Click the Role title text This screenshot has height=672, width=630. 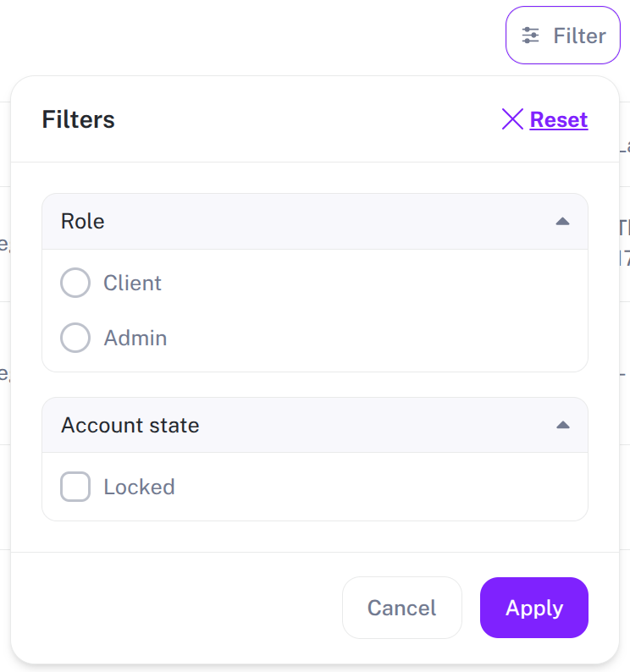point(83,222)
